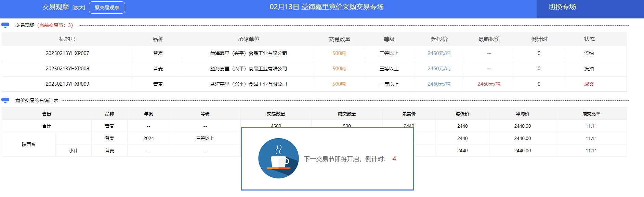644x197 pixels.
Task: Click the 省份 header in statistics table
Action: point(47,114)
